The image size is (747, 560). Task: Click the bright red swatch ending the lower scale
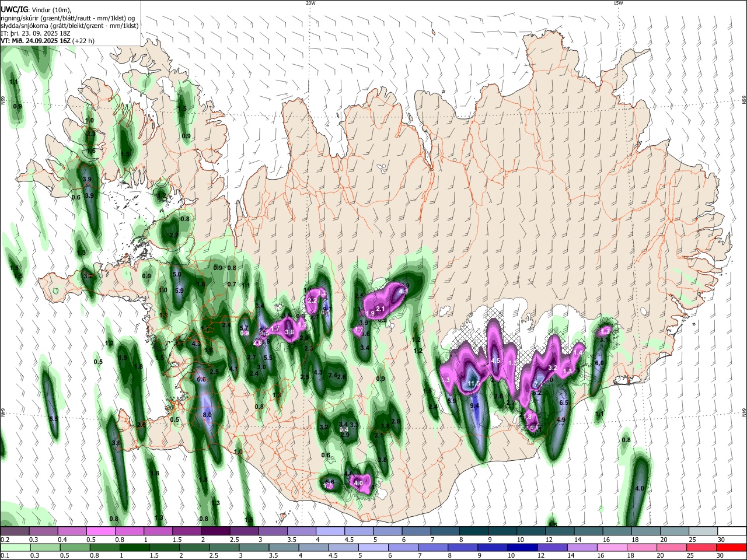tap(731, 547)
